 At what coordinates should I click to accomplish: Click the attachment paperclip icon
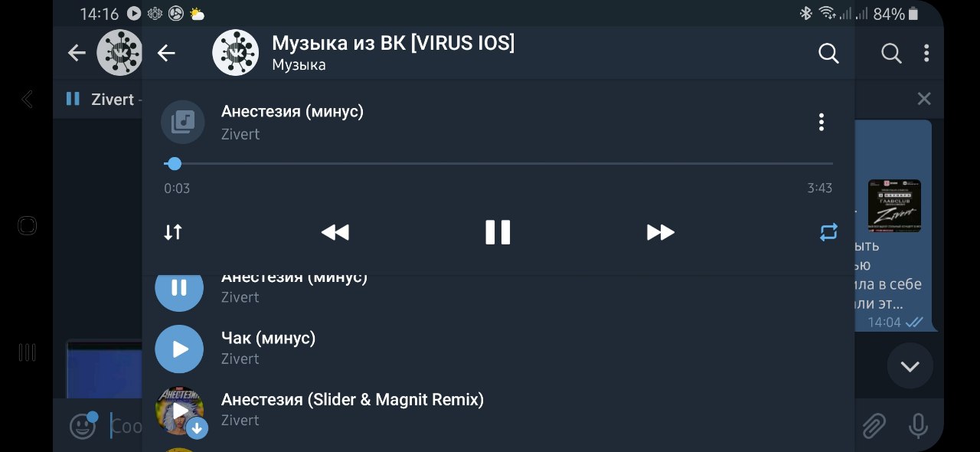coord(874,426)
